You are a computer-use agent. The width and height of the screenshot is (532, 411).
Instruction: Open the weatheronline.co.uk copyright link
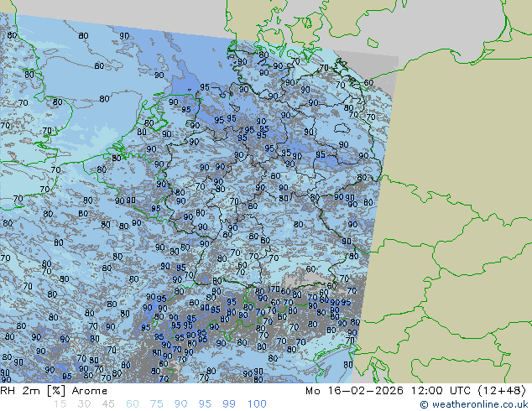coord(474,404)
